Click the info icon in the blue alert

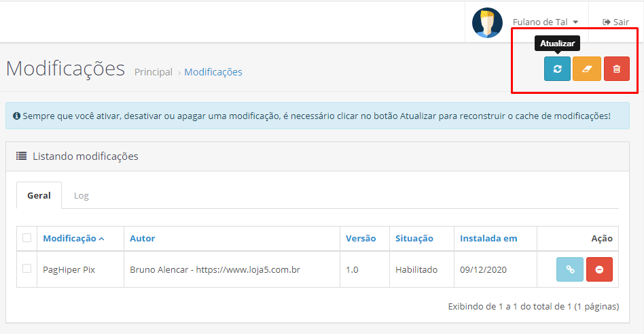point(16,116)
